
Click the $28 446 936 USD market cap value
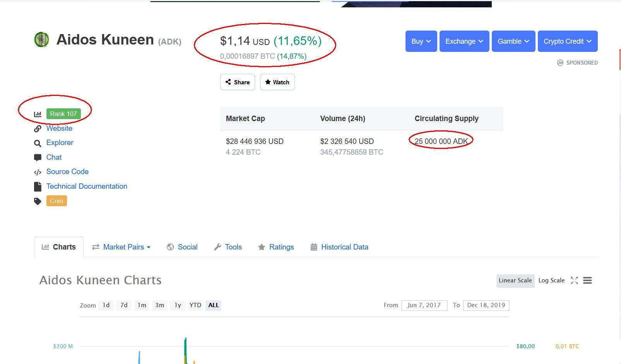[x=255, y=141]
